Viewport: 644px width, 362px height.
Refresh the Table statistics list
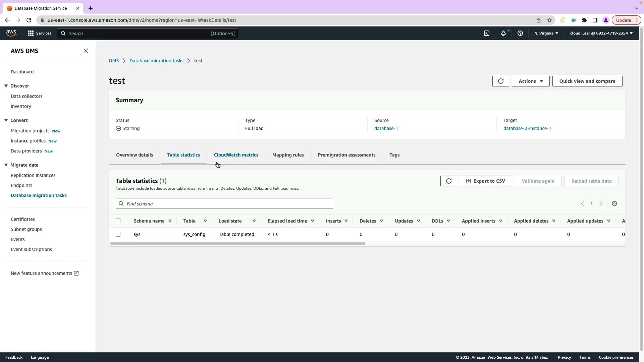pos(449,181)
